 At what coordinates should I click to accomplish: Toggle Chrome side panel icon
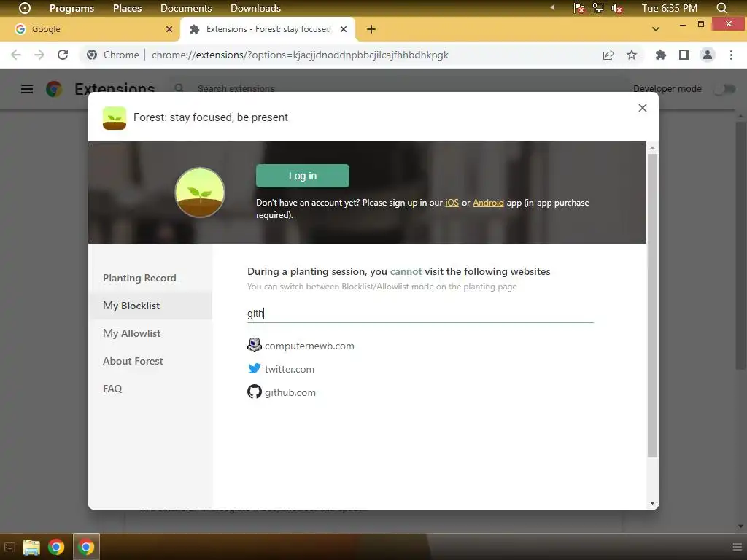click(684, 55)
